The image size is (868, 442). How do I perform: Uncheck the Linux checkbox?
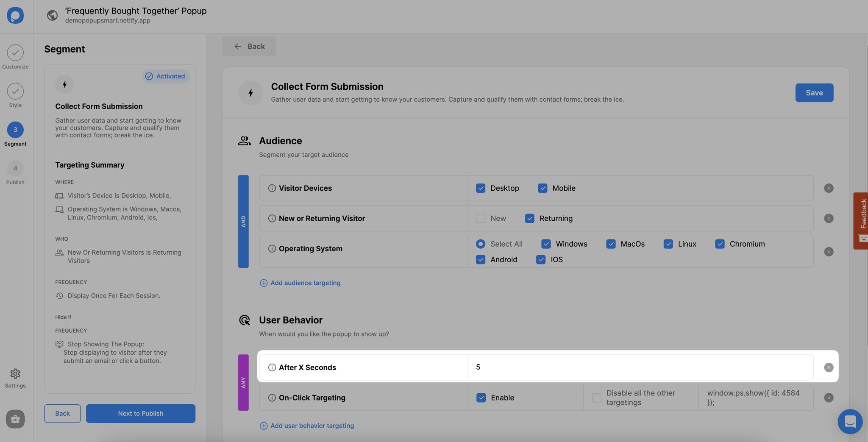point(668,244)
